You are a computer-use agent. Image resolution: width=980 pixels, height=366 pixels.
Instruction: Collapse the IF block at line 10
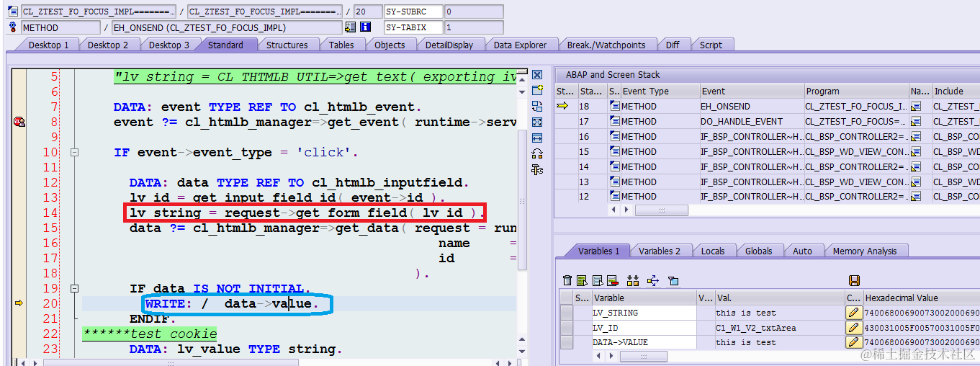tap(74, 153)
